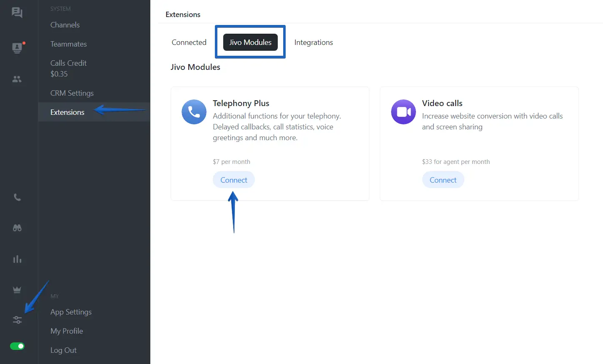Open Calls Credit $0.35 entry
This screenshot has width=603, height=364.
click(x=68, y=68)
